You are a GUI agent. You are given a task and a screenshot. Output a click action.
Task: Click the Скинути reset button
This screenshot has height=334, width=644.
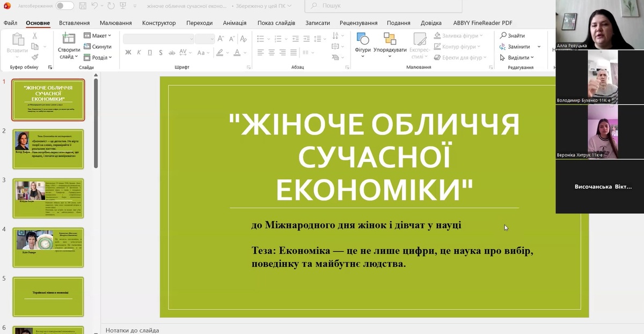pyautogui.click(x=98, y=47)
